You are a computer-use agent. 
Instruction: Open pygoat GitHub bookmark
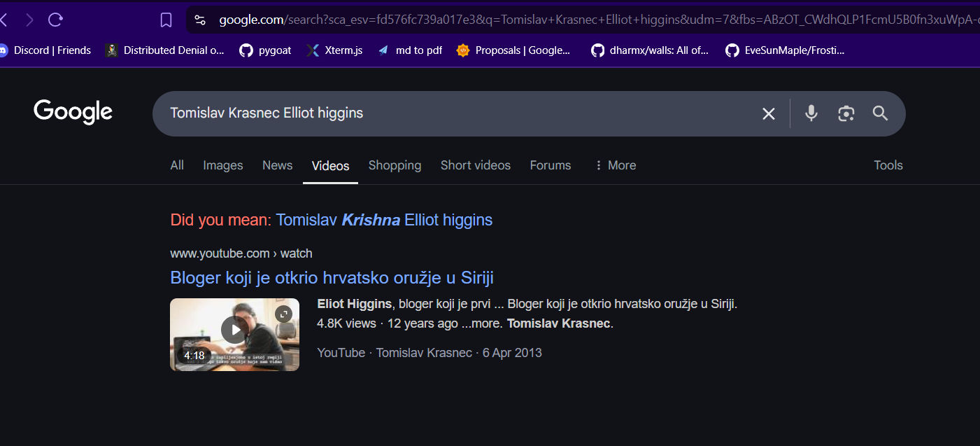266,50
